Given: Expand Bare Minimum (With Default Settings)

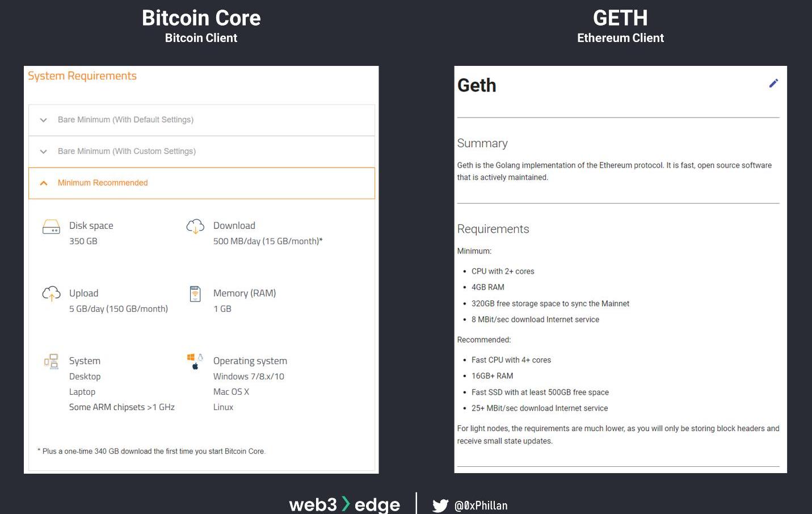Looking at the screenshot, I should pyautogui.click(x=201, y=120).
